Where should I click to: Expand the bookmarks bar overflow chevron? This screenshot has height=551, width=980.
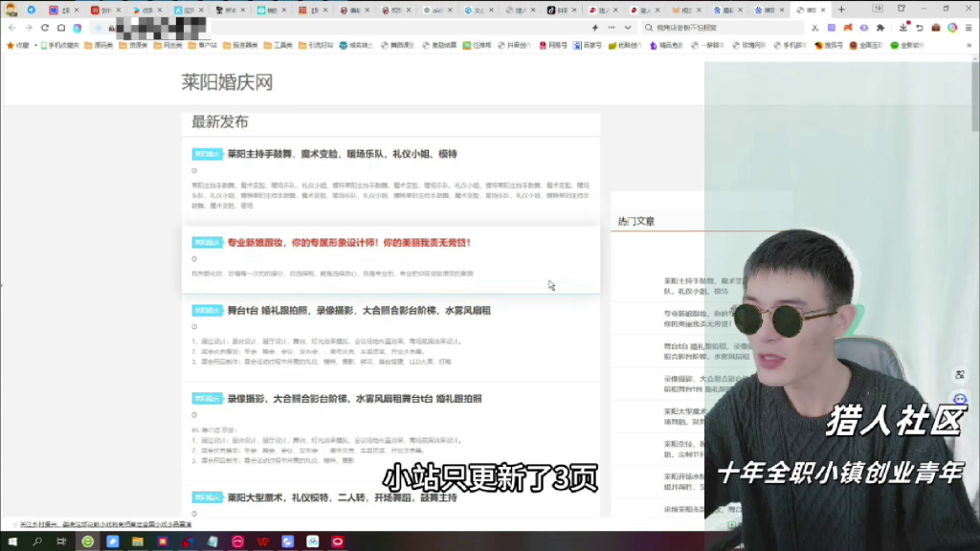click(969, 45)
